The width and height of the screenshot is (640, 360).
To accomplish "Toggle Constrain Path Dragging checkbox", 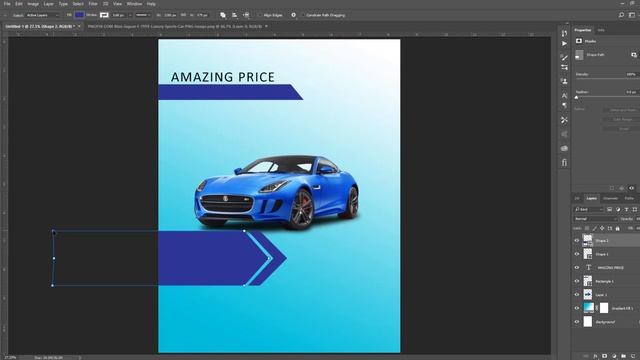I will [303, 15].
